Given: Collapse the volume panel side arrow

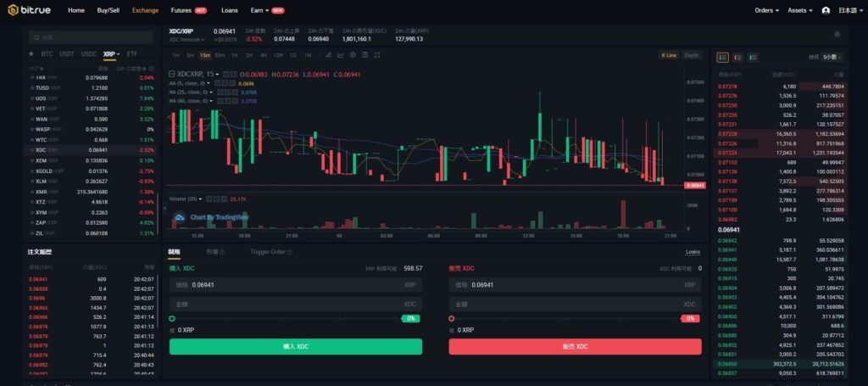Looking at the screenshot, I should click(x=164, y=209).
